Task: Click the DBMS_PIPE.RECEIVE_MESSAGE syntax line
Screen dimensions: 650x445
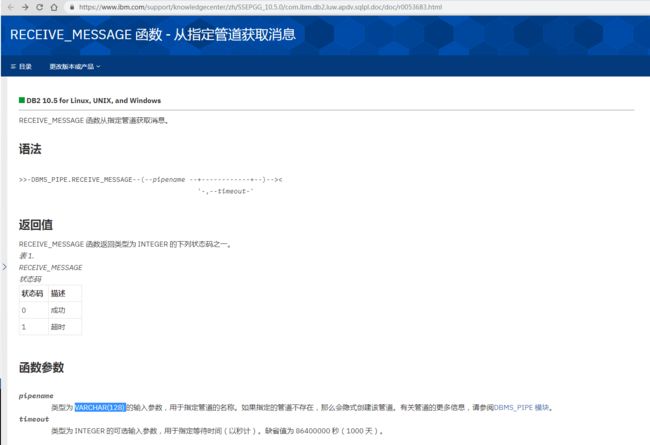Action: 150,180
